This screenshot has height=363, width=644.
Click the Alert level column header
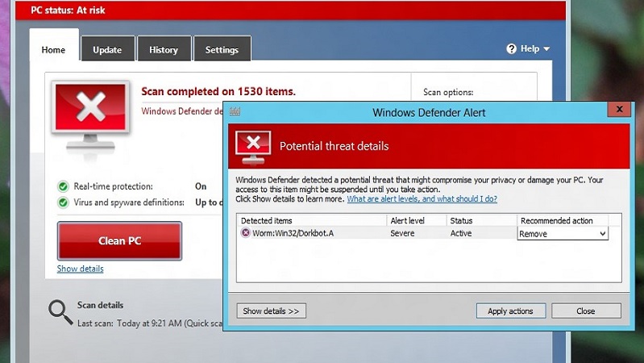417,220
